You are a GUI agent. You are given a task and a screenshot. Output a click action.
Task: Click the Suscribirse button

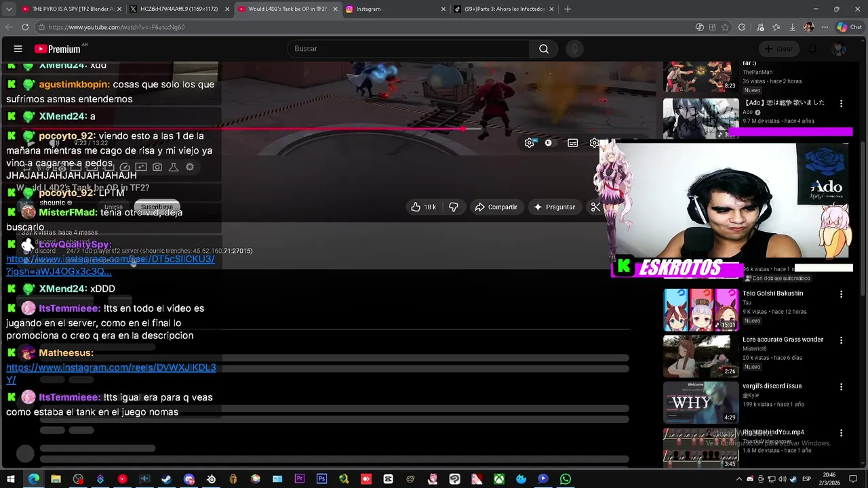click(157, 207)
